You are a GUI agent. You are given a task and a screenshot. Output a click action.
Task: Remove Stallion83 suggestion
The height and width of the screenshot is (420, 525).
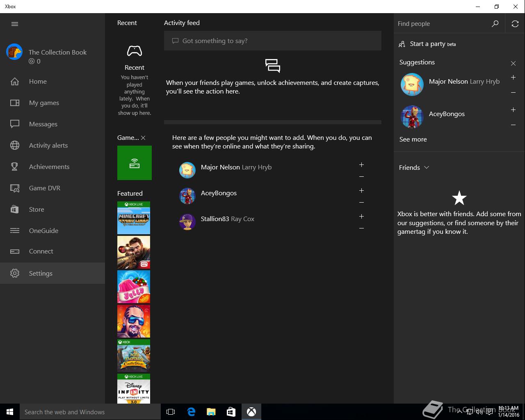[x=361, y=228]
